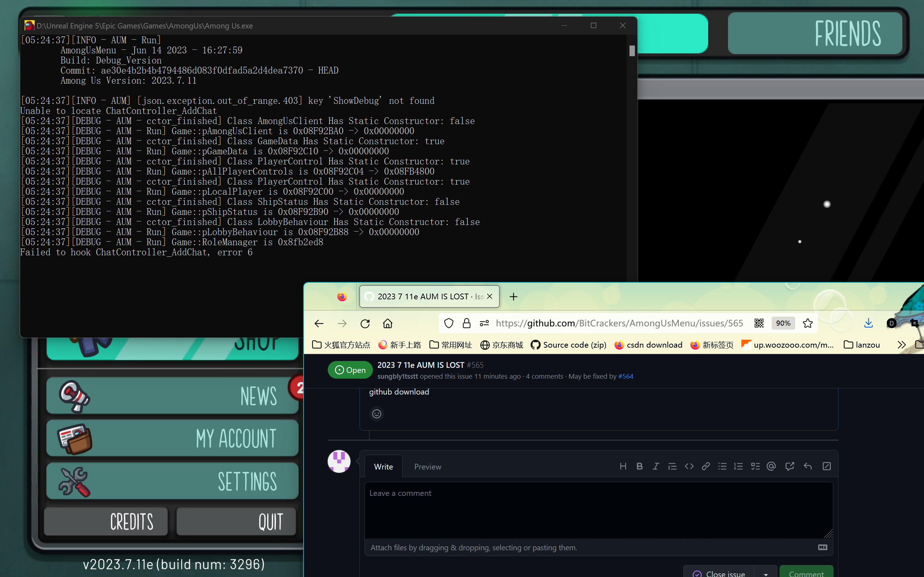Viewport: 924px width, 577px height.
Task: Expand hidden bookmarks with the chevron
Action: pos(902,345)
